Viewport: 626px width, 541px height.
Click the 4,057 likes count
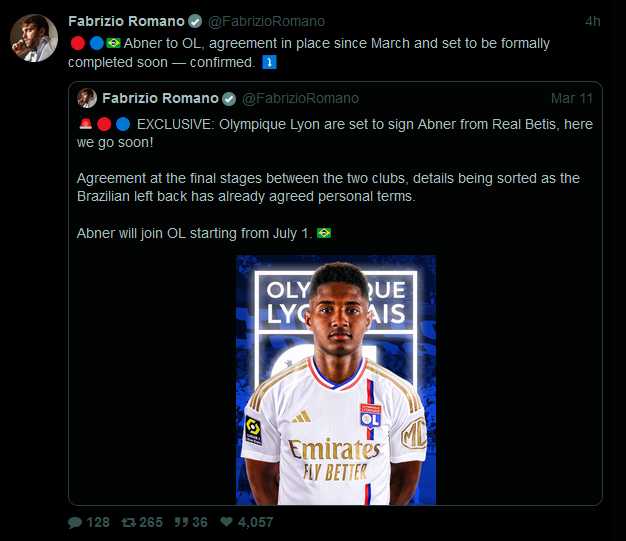(x=256, y=522)
